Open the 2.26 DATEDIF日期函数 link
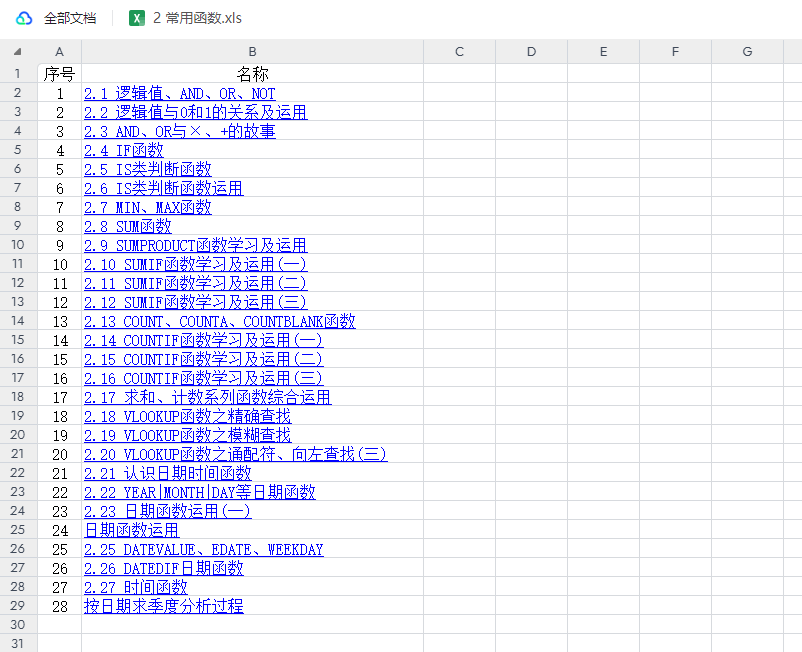The width and height of the screenshot is (802, 652). point(163,568)
